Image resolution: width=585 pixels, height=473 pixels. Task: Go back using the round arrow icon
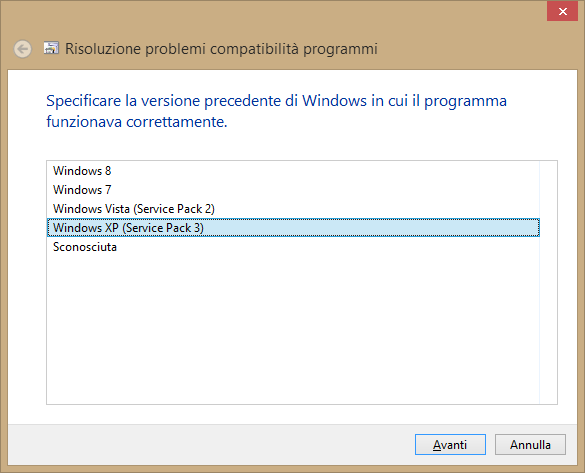22,49
